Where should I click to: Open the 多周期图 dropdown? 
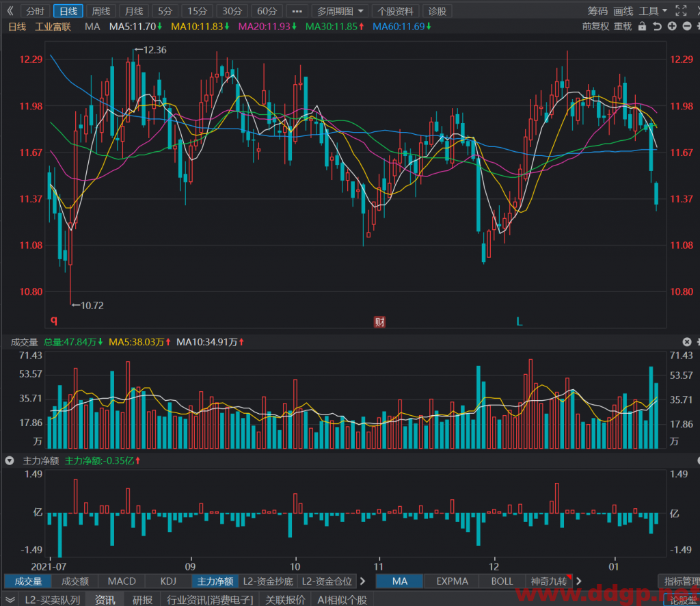click(x=340, y=11)
